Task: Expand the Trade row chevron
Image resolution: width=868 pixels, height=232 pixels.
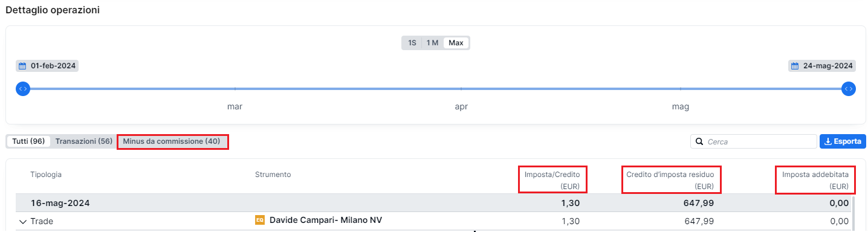Action: tap(24, 222)
